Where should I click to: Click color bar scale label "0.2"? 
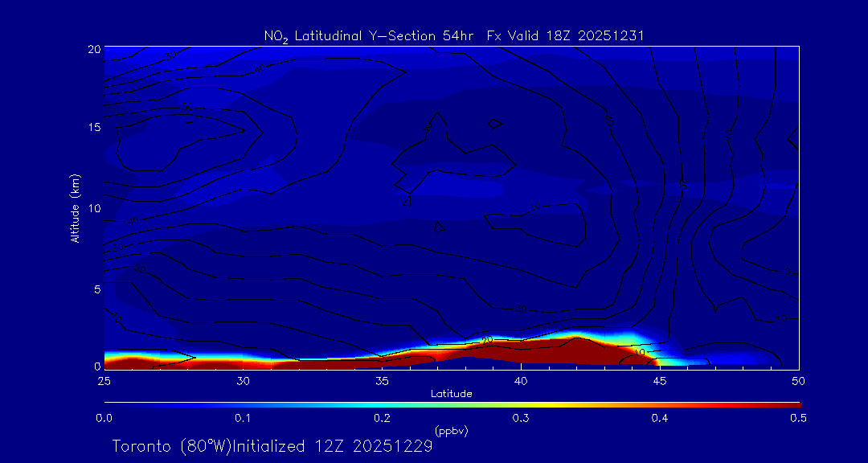(382, 419)
